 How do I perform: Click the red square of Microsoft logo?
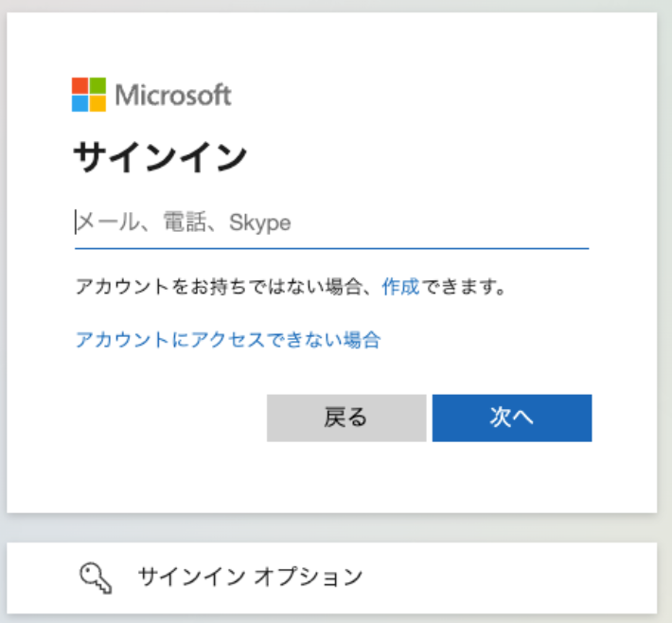80,86
